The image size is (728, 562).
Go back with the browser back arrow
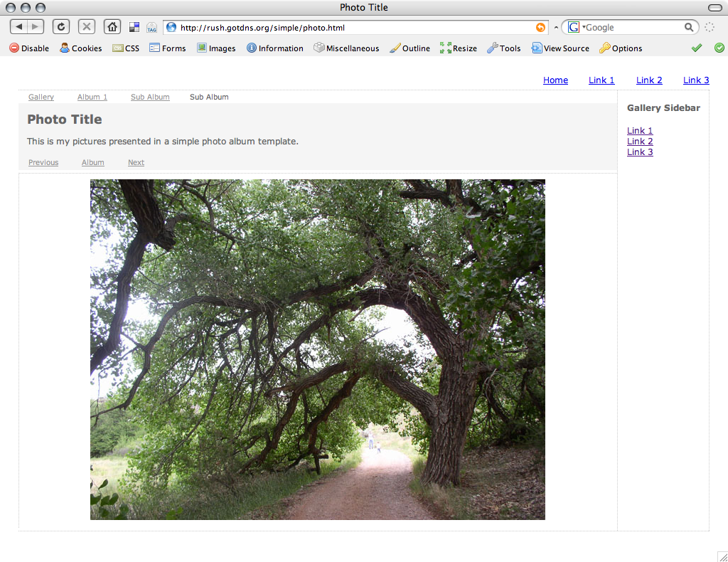pyautogui.click(x=18, y=27)
